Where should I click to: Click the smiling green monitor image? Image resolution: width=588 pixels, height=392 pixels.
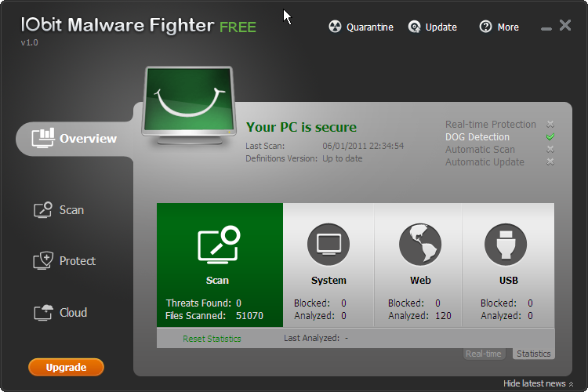click(189, 105)
